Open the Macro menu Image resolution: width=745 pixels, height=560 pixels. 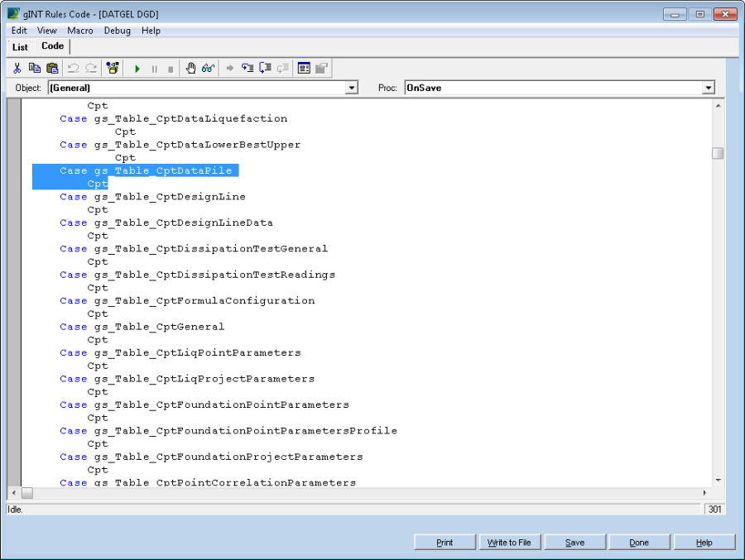pos(80,31)
